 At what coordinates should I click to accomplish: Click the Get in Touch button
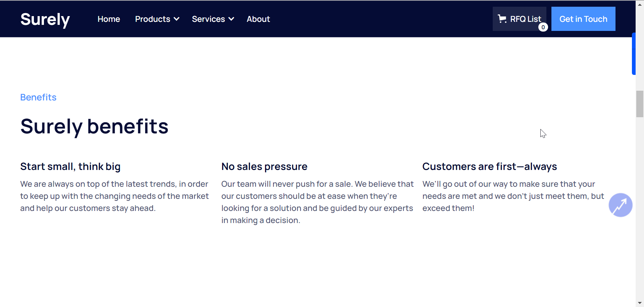583,19
